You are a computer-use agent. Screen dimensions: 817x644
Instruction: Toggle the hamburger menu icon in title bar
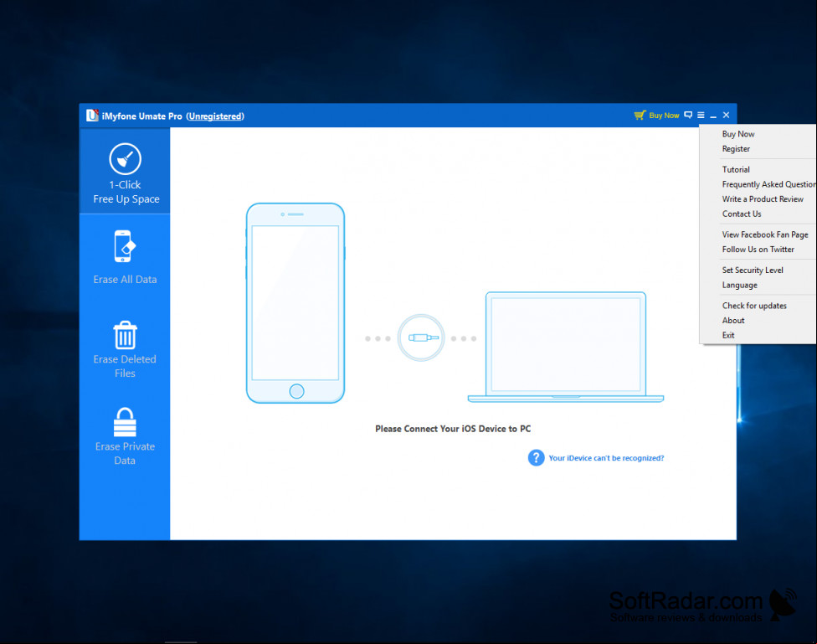(x=701, y=115)
